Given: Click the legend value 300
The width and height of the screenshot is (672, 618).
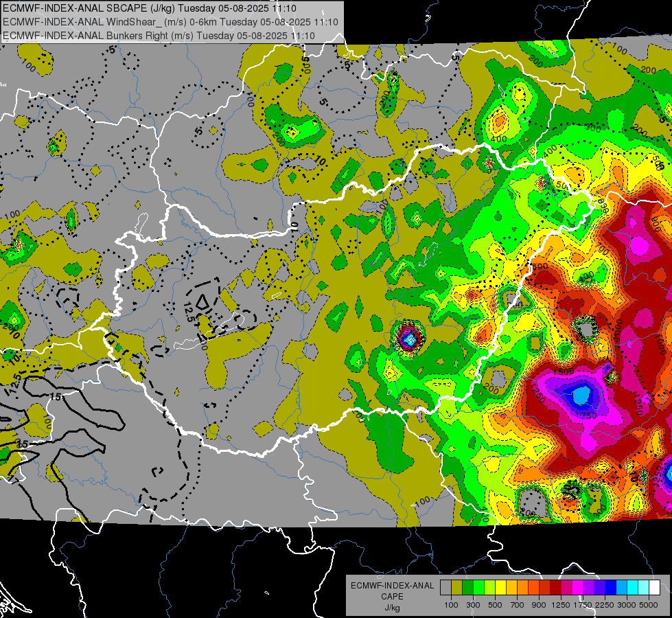Looking at the screenshot, I should (x=473, y=605).
